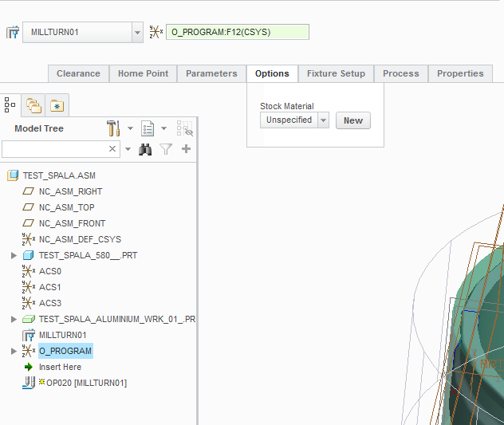This screenshot has width=504, height=425.
Task: Select the NC_ASM_RIGHT datum plane
Action: (70, 191)
